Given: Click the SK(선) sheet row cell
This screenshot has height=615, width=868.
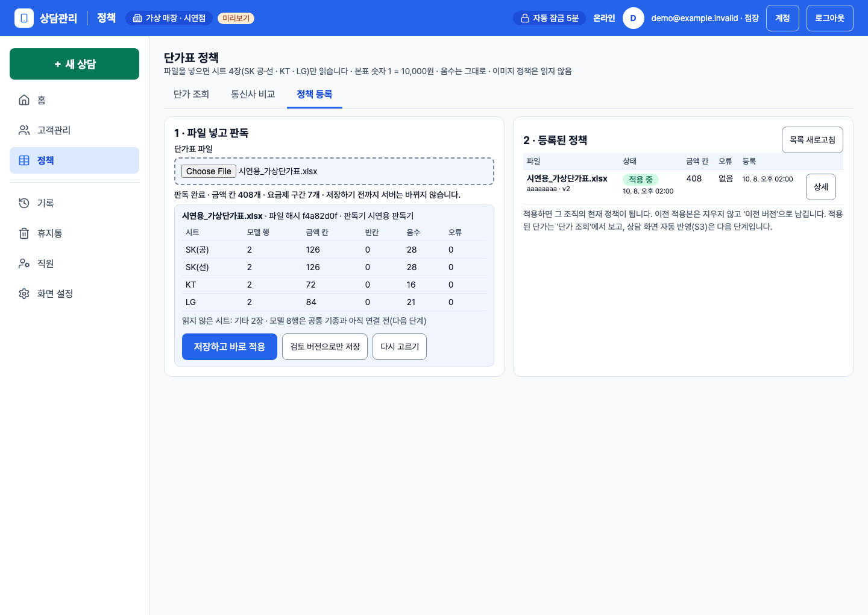Looking at the screenshot, I should [197, 267].
